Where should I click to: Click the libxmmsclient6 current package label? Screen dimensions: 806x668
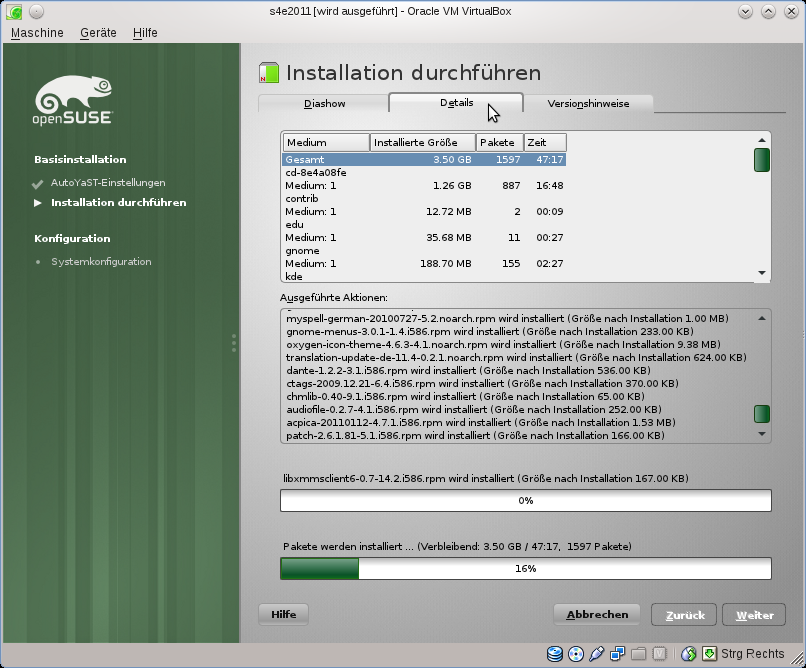pos(486,478)
